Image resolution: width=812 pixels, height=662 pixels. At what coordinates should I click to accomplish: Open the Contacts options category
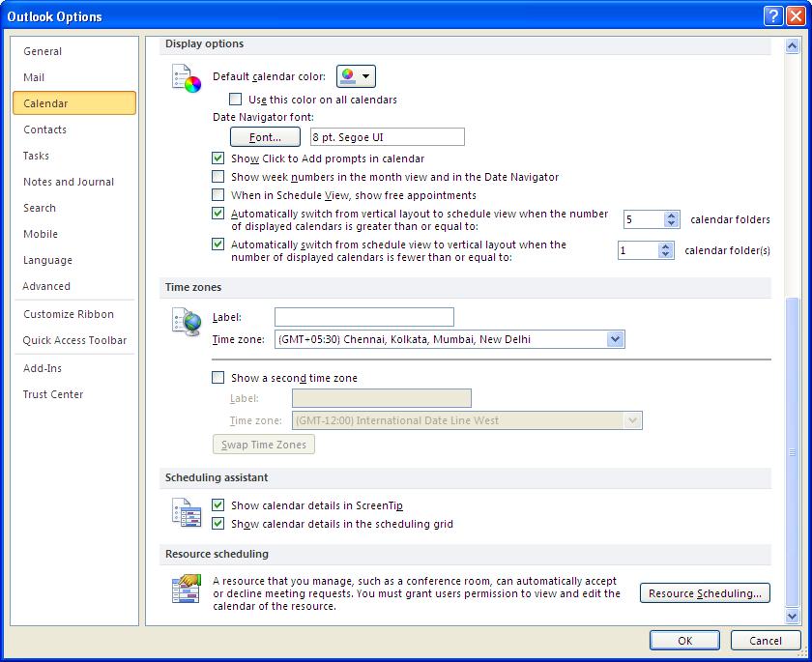coord(74,130)
